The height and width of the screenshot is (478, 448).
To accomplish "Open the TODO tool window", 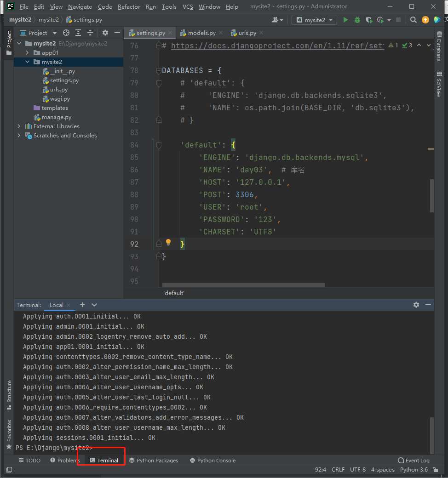I will (x=29, y=461).
